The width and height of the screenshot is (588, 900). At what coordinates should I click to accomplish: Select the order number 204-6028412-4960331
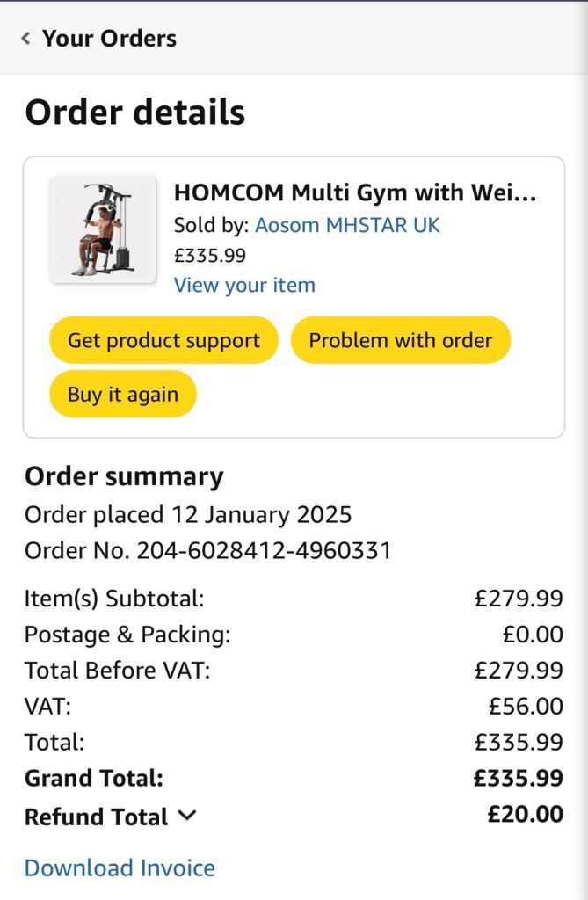265,550
